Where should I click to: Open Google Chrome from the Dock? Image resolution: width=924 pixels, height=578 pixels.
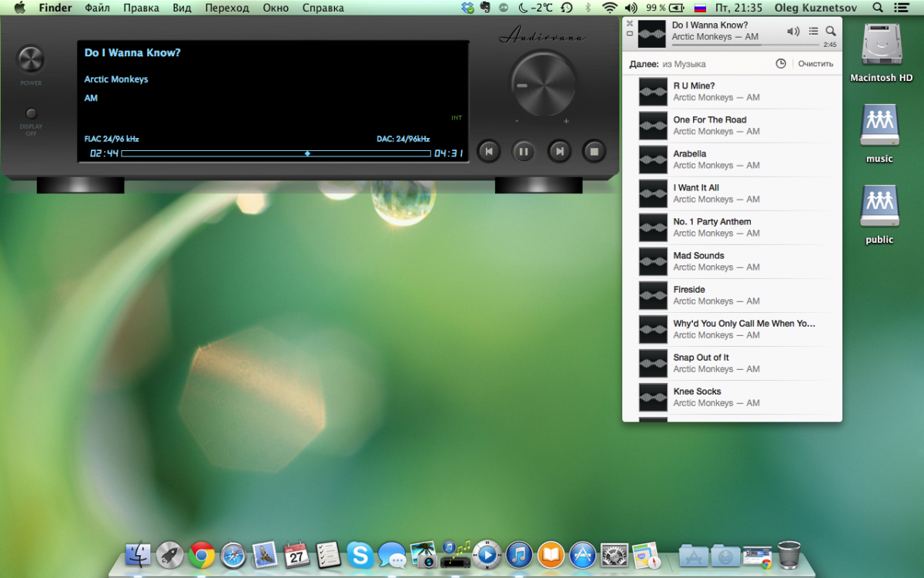(x=202, y=554)
